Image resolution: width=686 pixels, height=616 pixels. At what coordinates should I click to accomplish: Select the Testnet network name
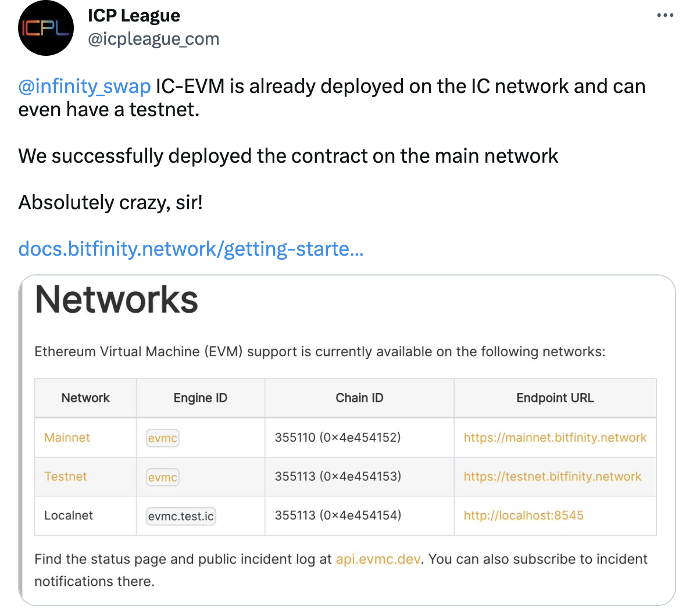65,477
